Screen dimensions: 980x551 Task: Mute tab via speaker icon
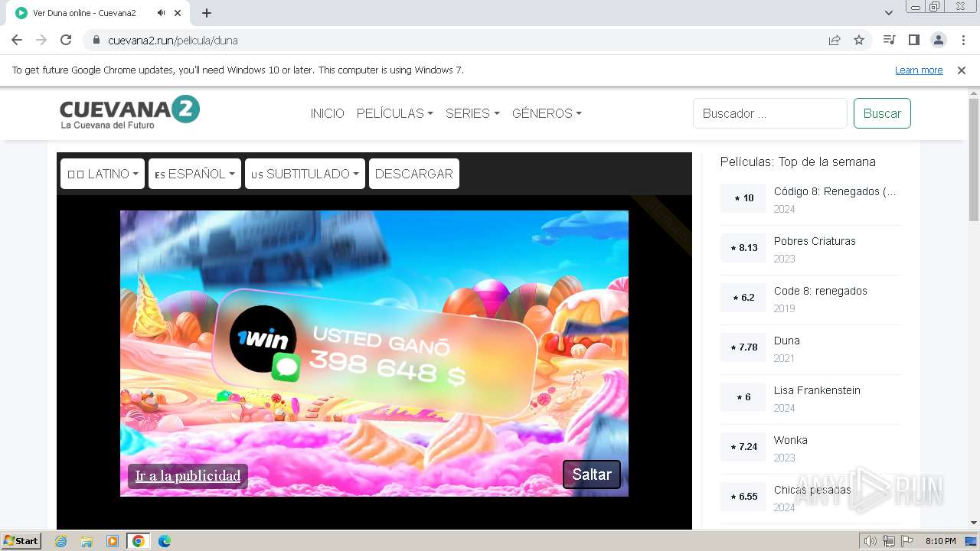[161, 13]
